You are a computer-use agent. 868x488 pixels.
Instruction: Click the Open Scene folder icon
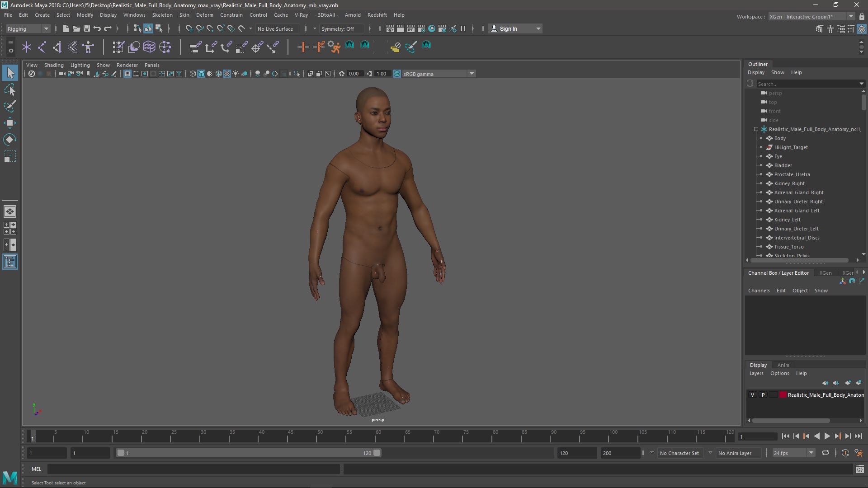76,28
